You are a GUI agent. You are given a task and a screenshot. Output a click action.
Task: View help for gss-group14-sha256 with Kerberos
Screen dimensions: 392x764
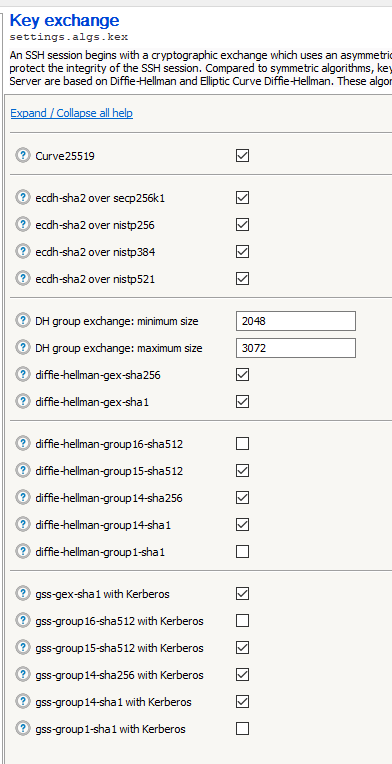[x=22, y=674]
